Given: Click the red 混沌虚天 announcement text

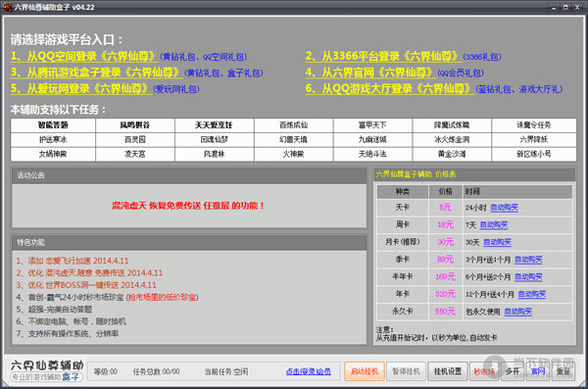Looking at the screenshot, I should coord(188,206).
